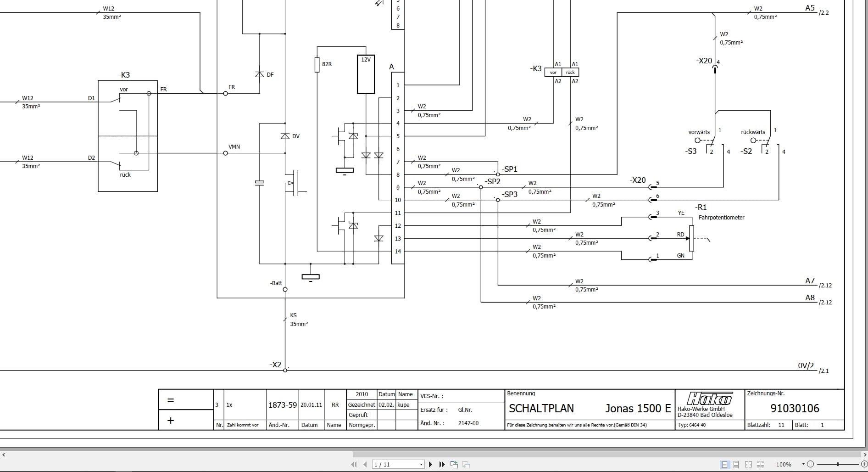This screenshot has width=868, height=472.
Task: Enable two-page continuous layout
Action: [760, 464]
